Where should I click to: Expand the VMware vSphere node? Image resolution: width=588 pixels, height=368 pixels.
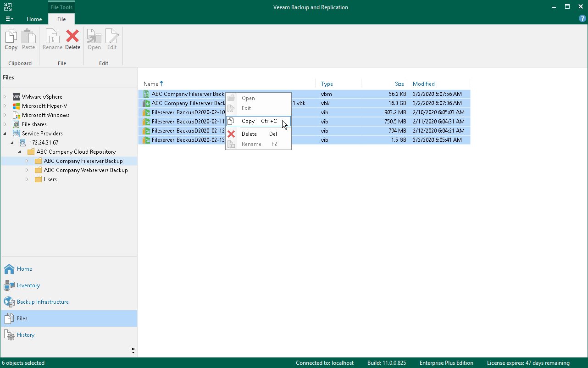5,97
